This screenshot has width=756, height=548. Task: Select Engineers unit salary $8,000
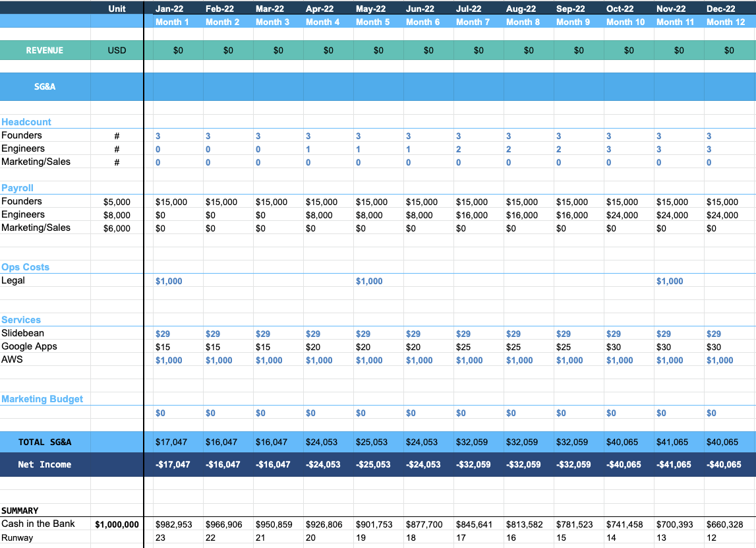tap(117, 215)
